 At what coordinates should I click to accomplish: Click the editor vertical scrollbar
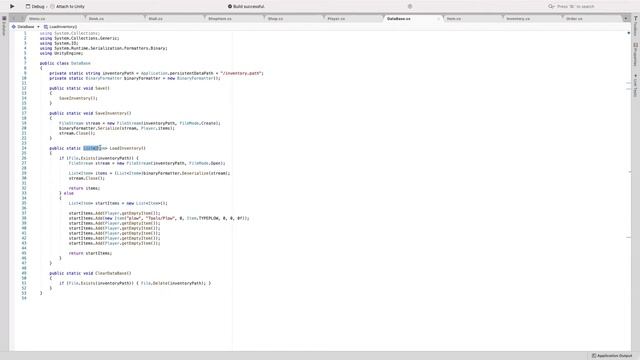[629, 190]
